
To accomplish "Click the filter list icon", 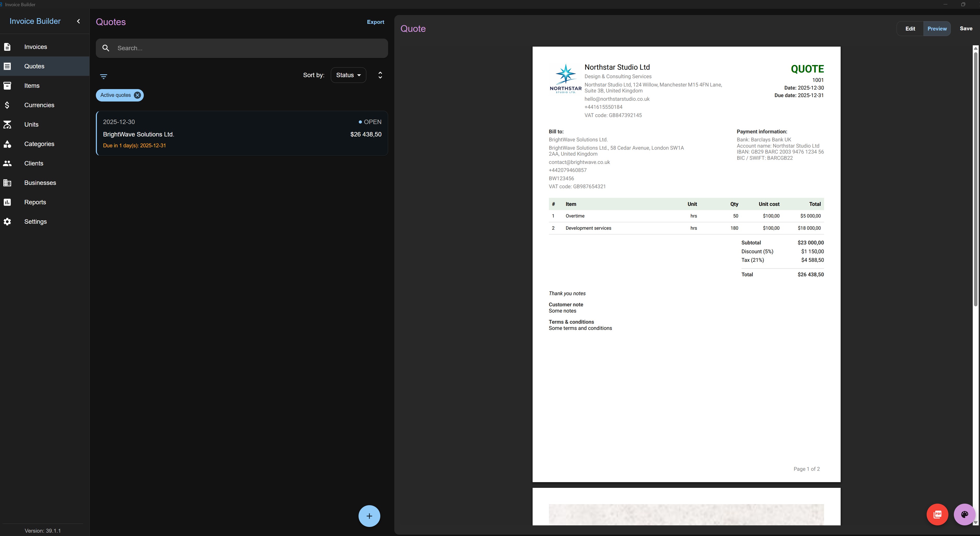I will [x=103, y=76].
